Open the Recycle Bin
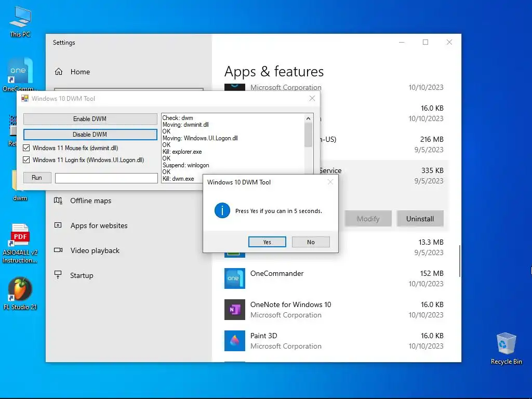This screenshot has height=399, width=532. (x=506, y=349)
